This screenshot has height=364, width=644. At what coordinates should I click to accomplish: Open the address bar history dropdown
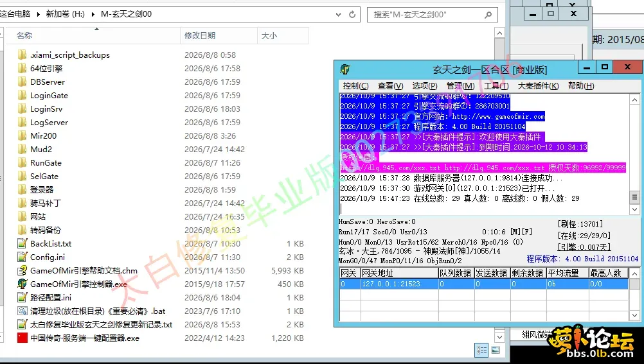(339, 14)
